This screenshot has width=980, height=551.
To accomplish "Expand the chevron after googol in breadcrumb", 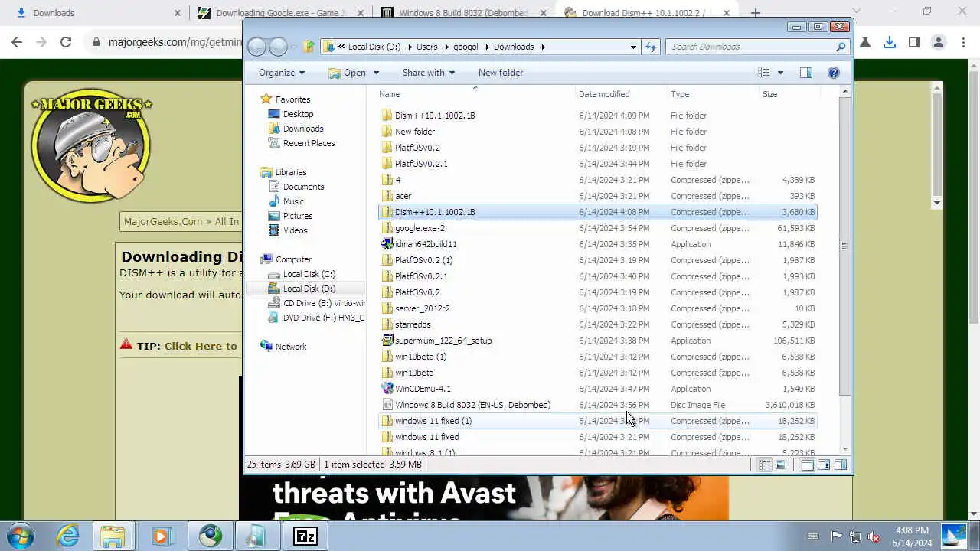I will (x=485, y=47).
